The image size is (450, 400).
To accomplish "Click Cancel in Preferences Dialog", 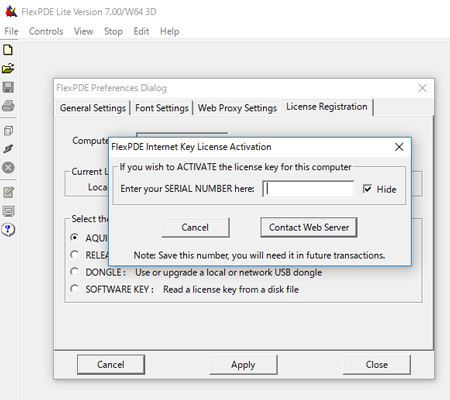I will pyautogui.click(x=111, y=364).
